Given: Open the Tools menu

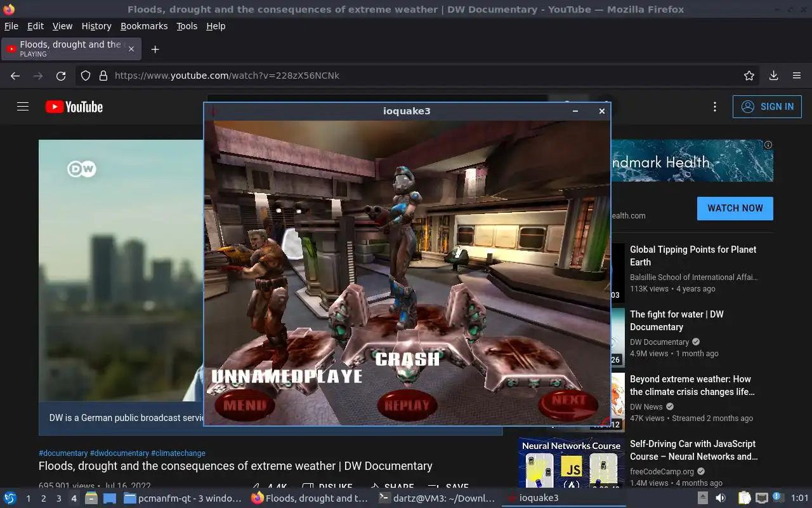Looking at the screenshot, I should (187, 26).
